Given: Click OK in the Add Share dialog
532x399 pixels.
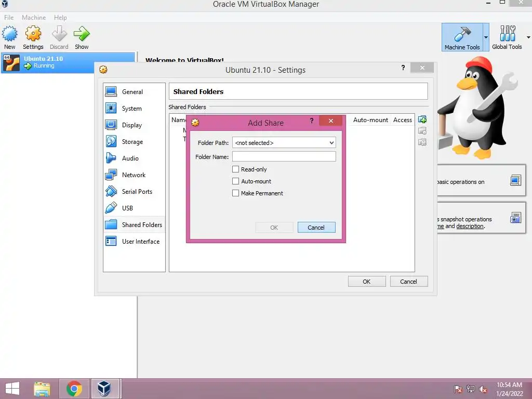Looking at the screenshot, I should point(274,228).
